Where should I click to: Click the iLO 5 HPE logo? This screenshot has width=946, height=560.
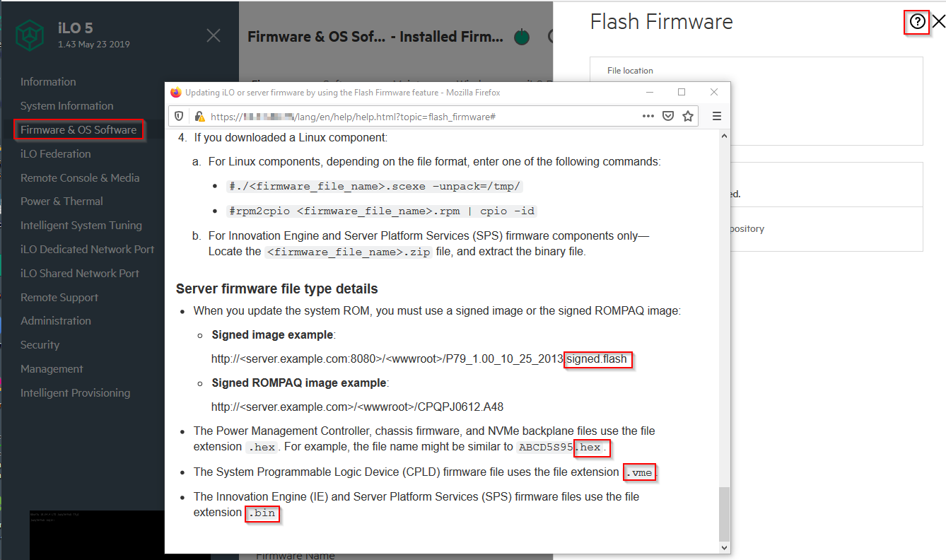31,35
